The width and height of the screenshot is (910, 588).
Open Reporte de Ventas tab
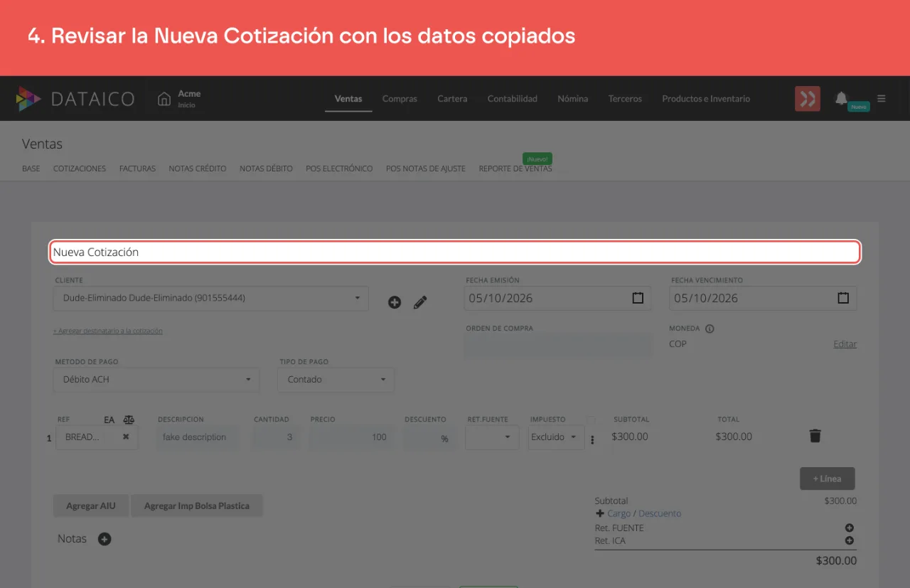point(515,169)
